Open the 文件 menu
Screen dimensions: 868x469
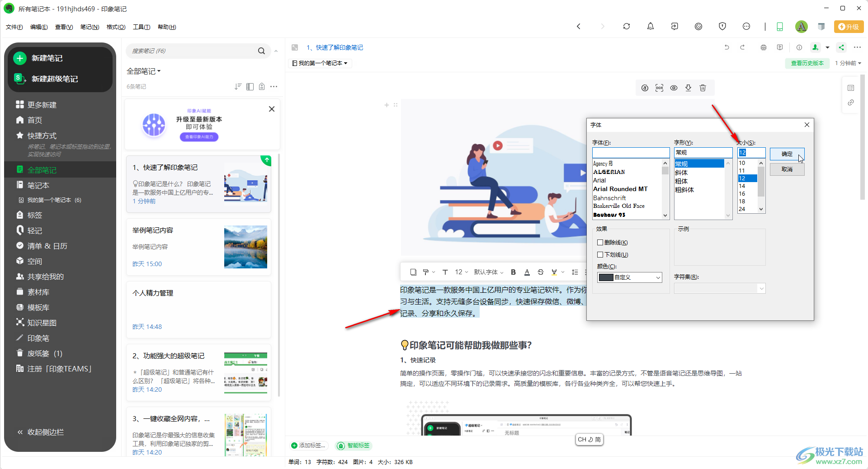coord(14,27)
